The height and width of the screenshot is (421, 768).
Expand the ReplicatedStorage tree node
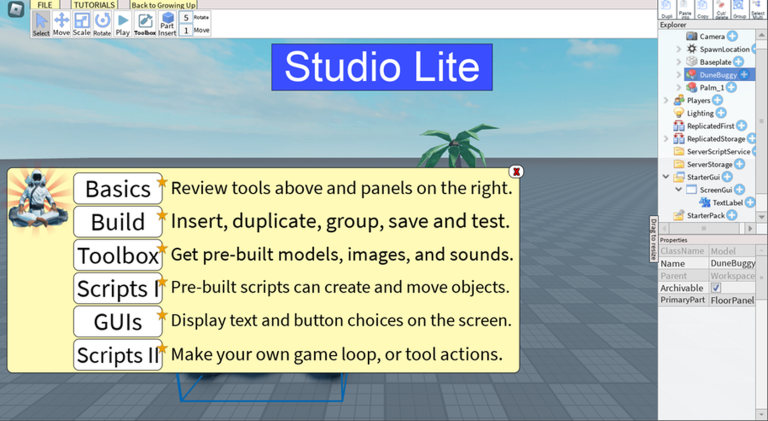[666, 139]
